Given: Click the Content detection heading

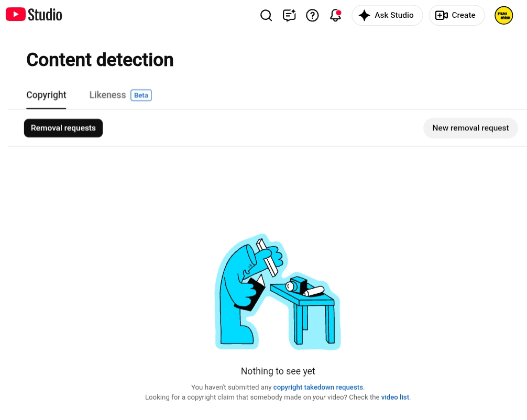Looking at the screenshot, I should pos(100,60).
